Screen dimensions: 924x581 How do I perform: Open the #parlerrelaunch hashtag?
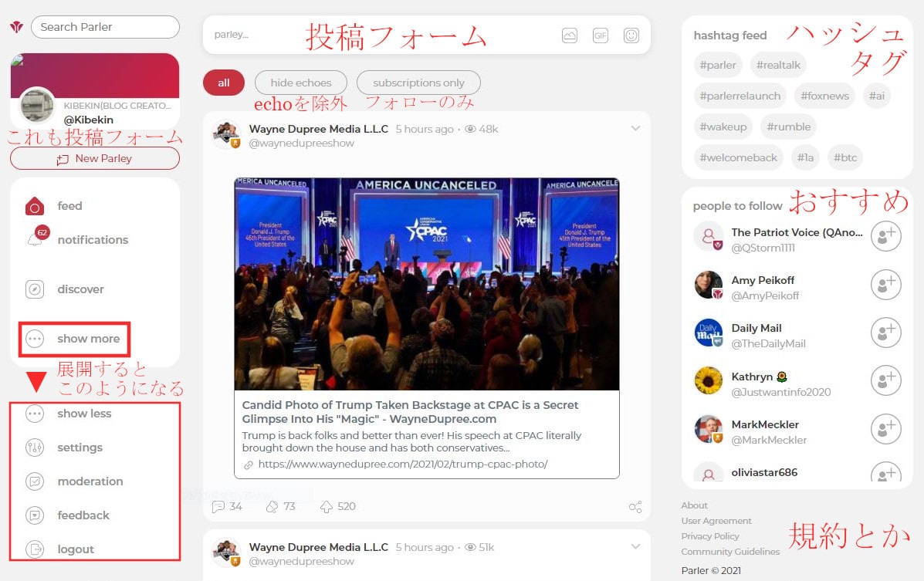coord(740,96)
